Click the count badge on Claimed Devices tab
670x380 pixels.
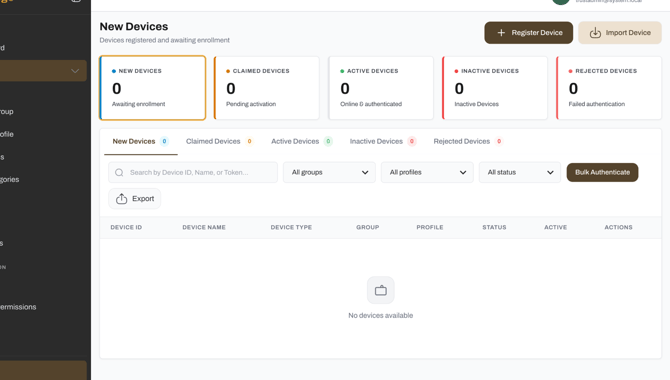pos(250,141)
